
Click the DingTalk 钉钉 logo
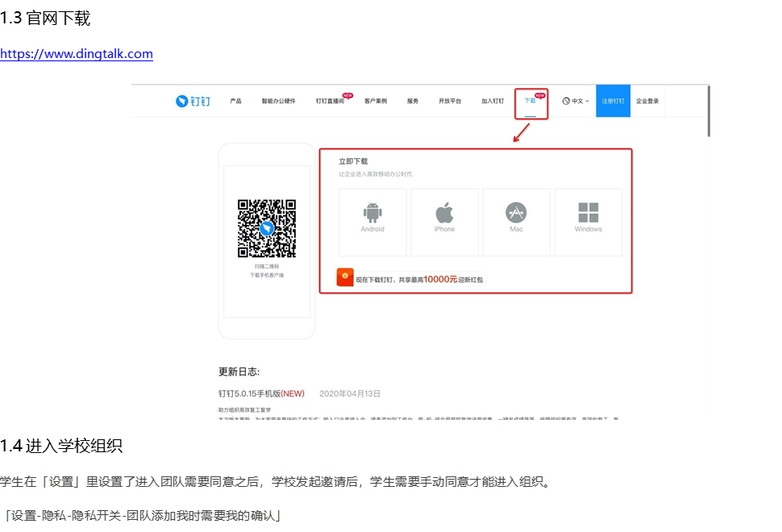193,102
